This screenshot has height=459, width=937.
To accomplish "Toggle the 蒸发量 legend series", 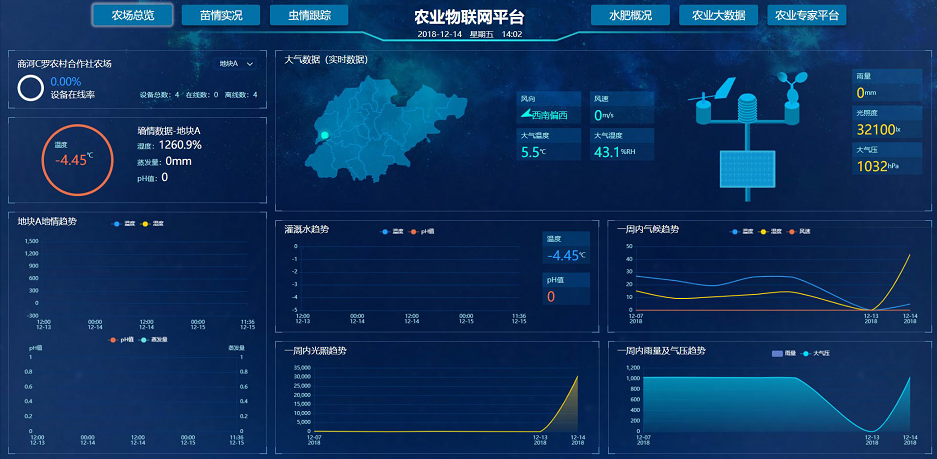I will (x=155, y=339).
